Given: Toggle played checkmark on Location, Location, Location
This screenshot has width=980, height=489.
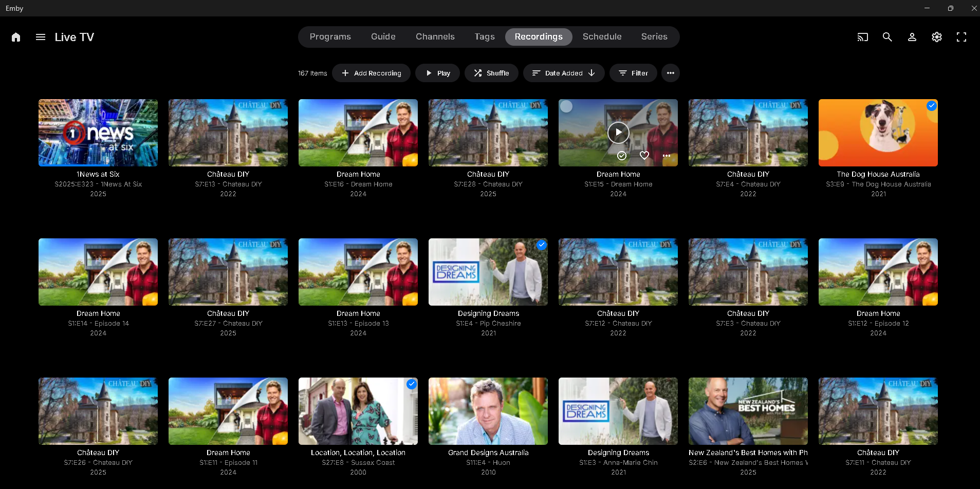Looking at the screenshot, I should 412,384.
